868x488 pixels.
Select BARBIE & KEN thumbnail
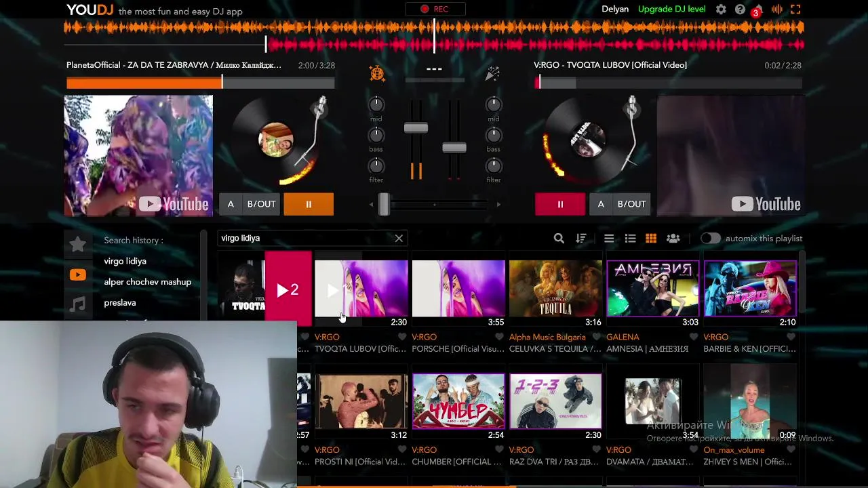pyautogui.click(x=750, y=288)
